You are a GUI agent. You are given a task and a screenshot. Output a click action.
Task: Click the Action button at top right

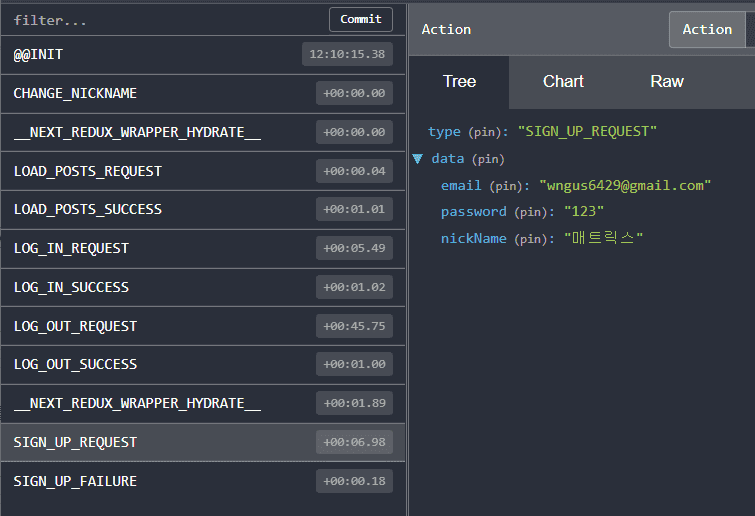tap(707, 30)
